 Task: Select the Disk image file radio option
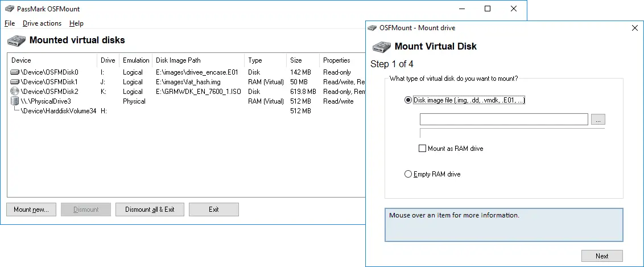[x=408, y=100]
